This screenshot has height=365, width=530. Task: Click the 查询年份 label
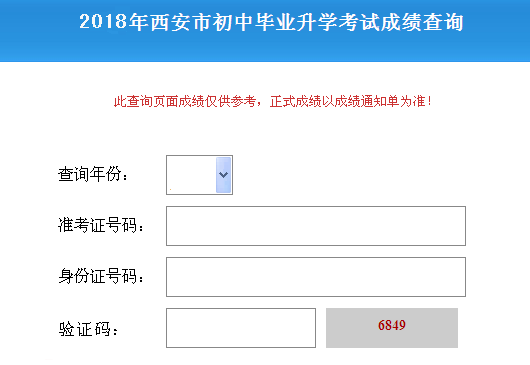tap(93, 174)
